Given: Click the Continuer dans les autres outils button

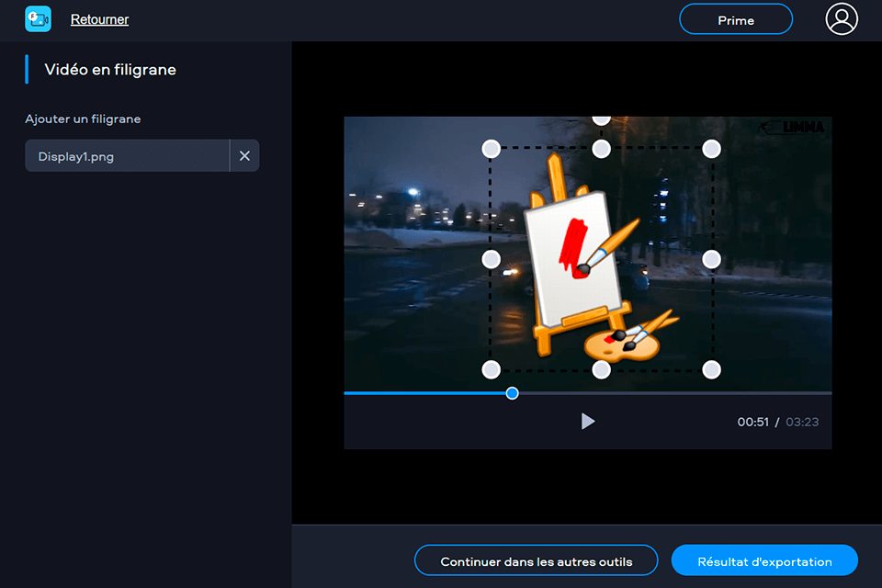Looking at the screenshot, I should coord(536,560).
